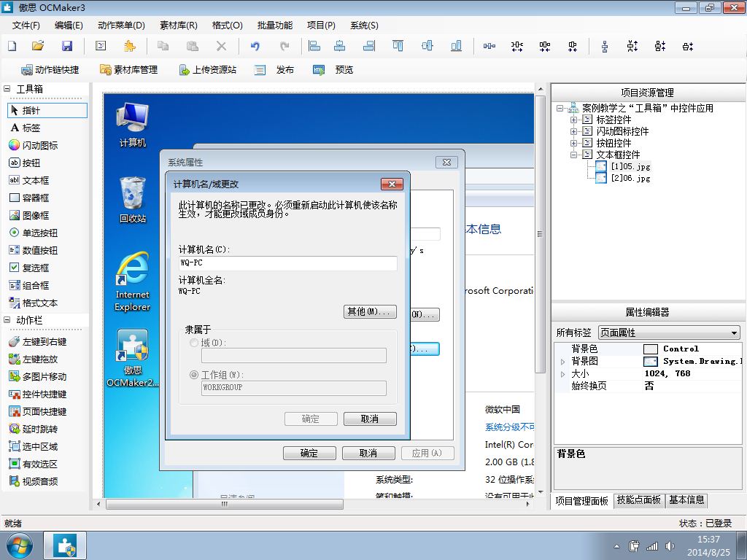Image resolution: width=747 pixels, height=560 pixels.
Task: Click the puzzle piece toolbar icon
Action: [x=130, y=46]
